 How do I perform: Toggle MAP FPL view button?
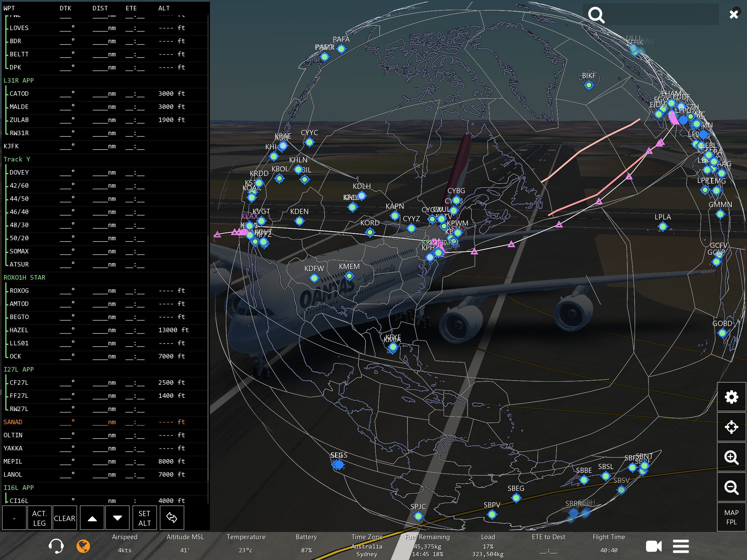click(731, 517)
